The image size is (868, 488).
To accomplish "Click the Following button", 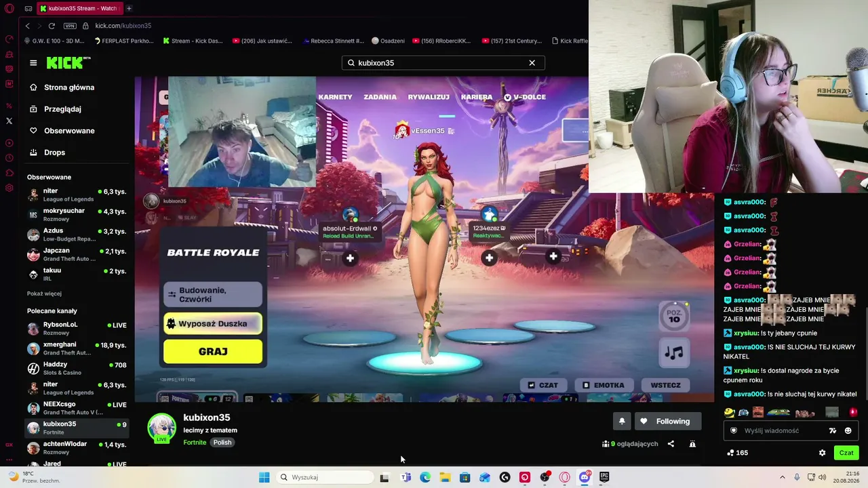I will (667, 422).
